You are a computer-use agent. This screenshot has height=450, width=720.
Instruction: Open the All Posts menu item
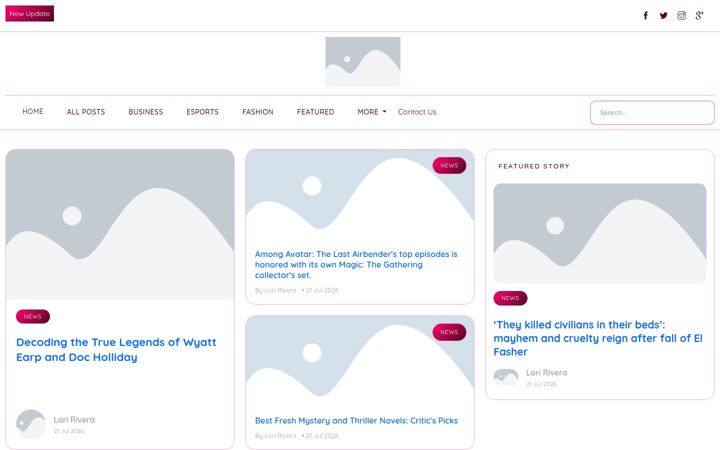86,112
